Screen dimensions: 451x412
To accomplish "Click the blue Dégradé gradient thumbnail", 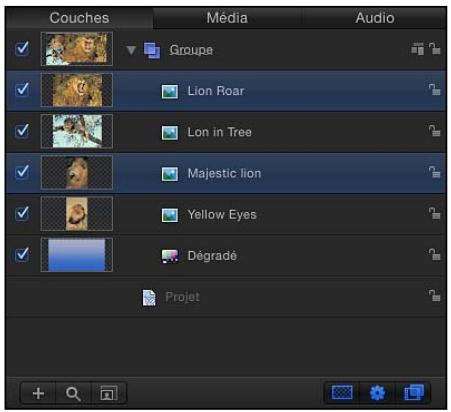I will [77, 255].
